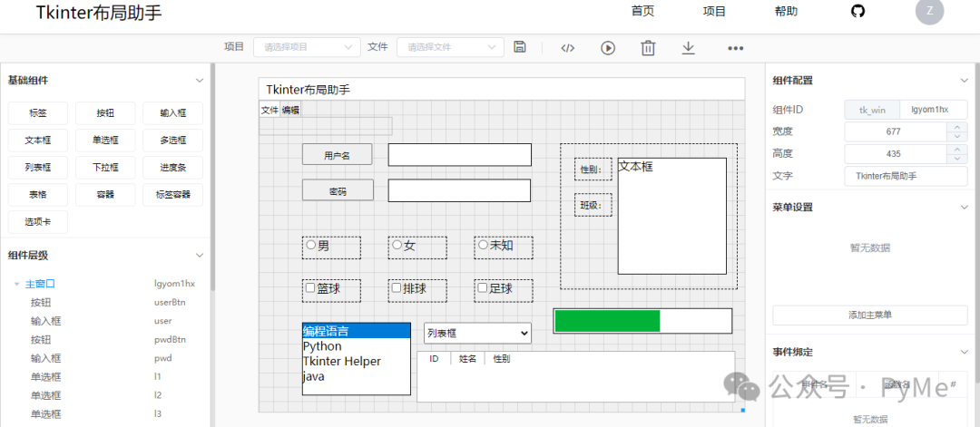
Task: Select the 男 radio button
Action: click(311, 245)
